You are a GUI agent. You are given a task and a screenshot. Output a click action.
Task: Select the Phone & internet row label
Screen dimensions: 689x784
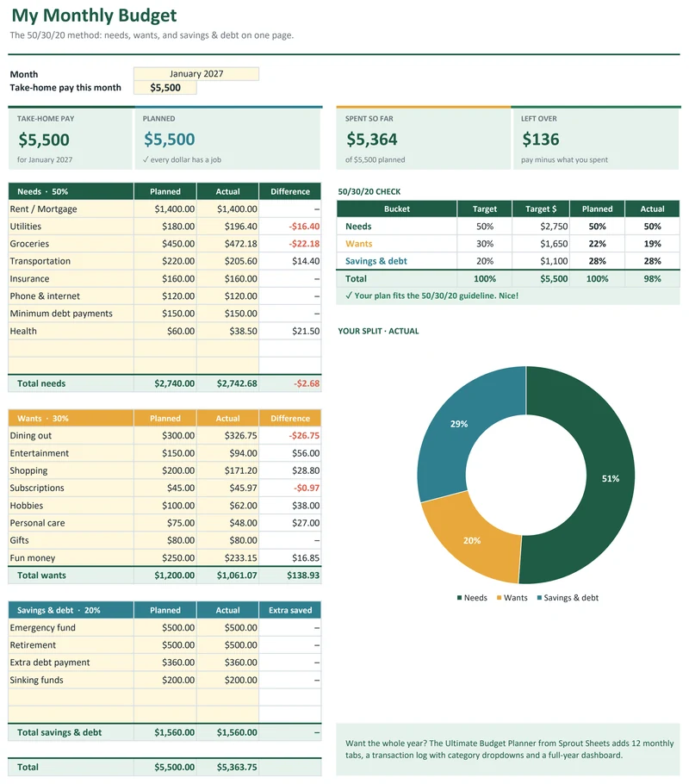click(71, 296)
